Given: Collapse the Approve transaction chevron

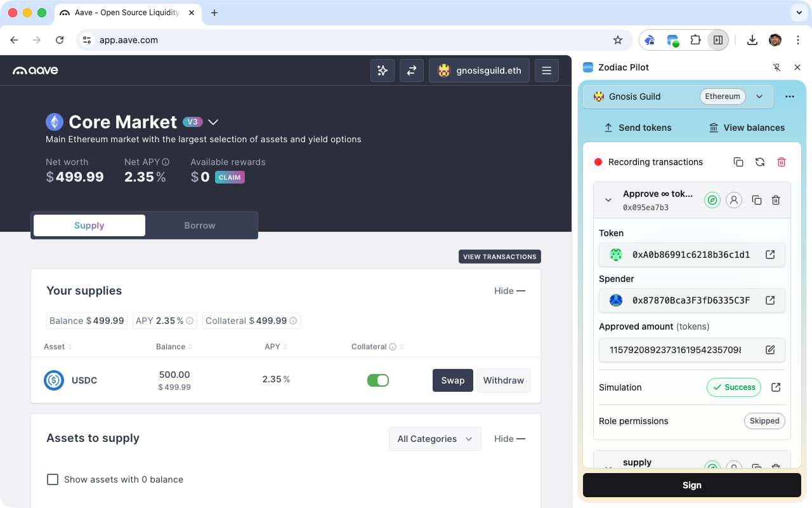Looking at the screenshot, I should (608, 200).
